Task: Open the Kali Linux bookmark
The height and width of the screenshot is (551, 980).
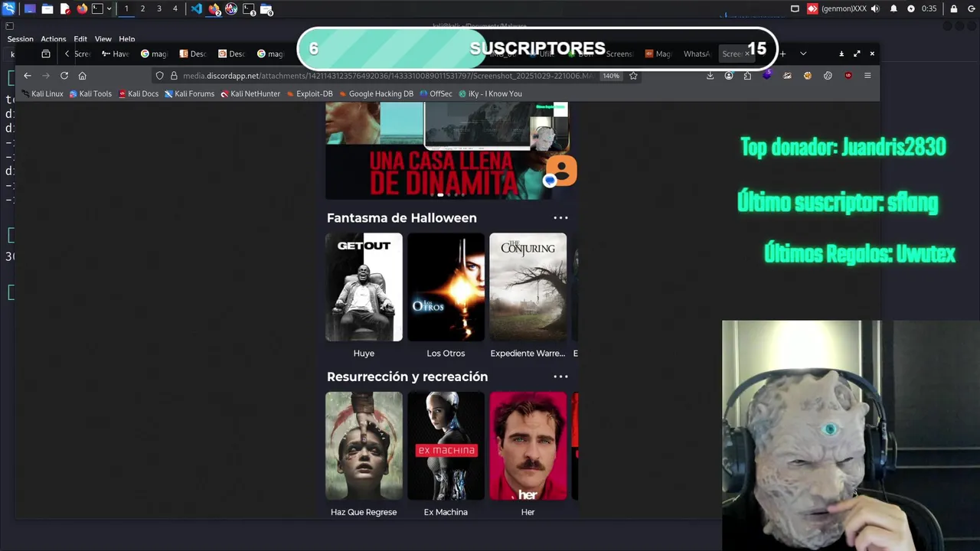Action: point(42,94)
